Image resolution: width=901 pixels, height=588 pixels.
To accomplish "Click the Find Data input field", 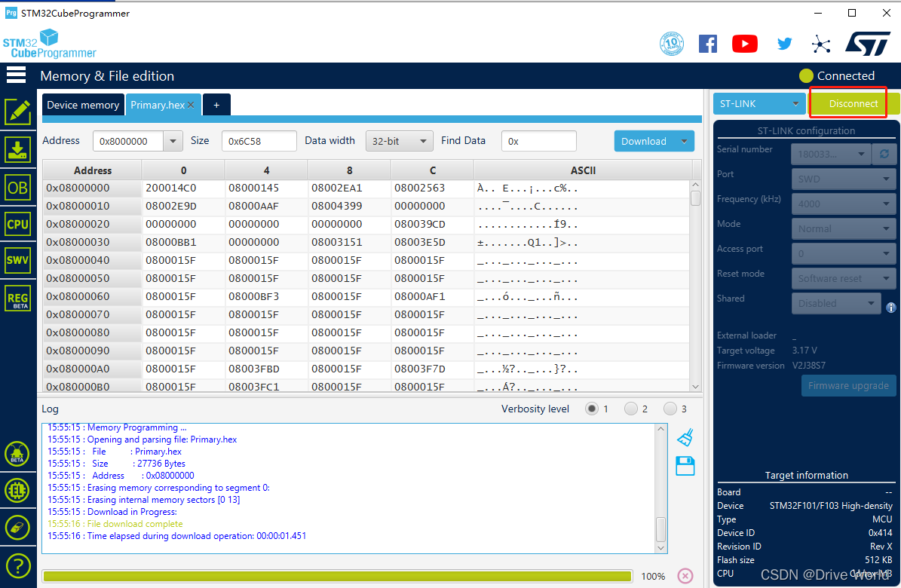I will [538, 141].
